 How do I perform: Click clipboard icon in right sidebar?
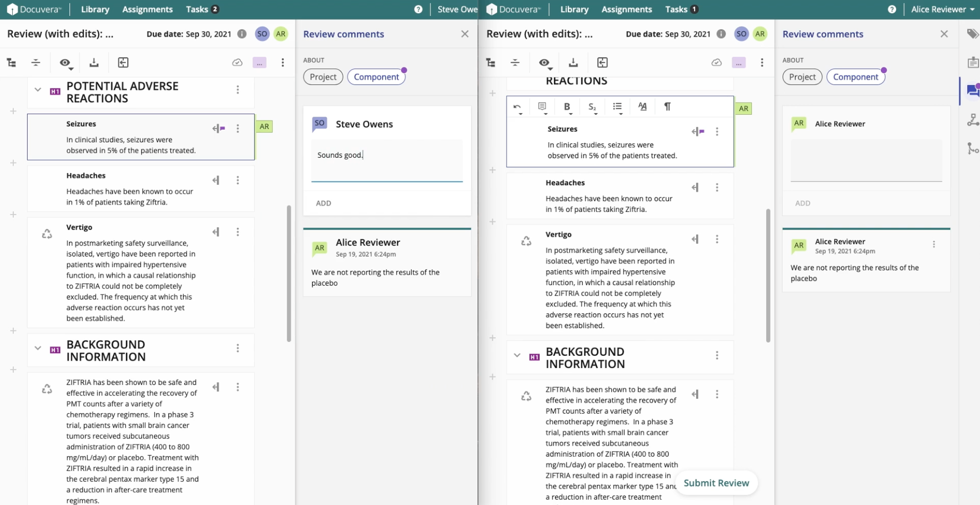tap(973, 63)
